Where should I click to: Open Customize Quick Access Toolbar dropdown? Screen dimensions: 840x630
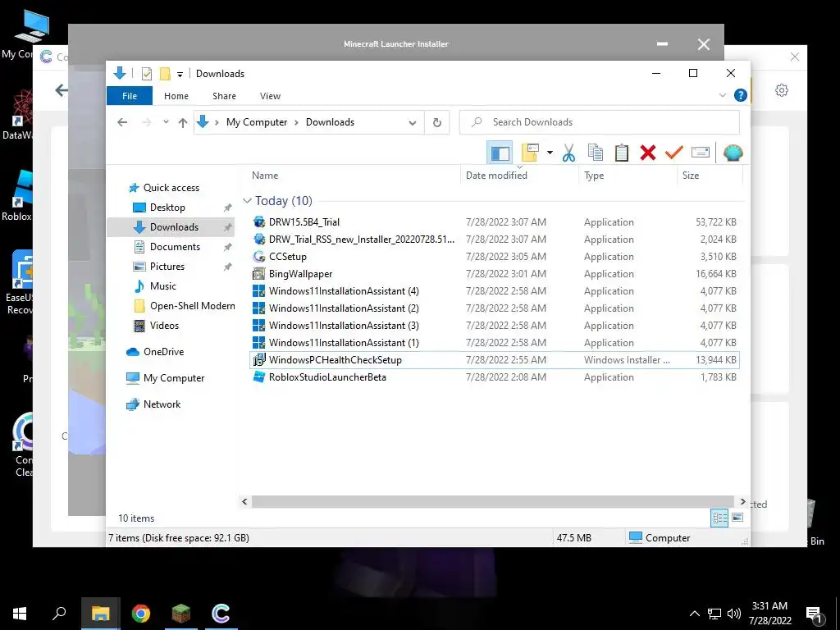tap(180, 75)
